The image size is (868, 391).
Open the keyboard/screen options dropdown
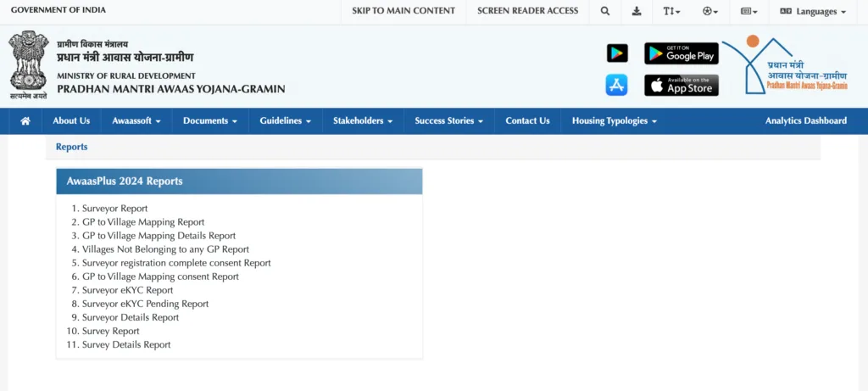(749, 11)
